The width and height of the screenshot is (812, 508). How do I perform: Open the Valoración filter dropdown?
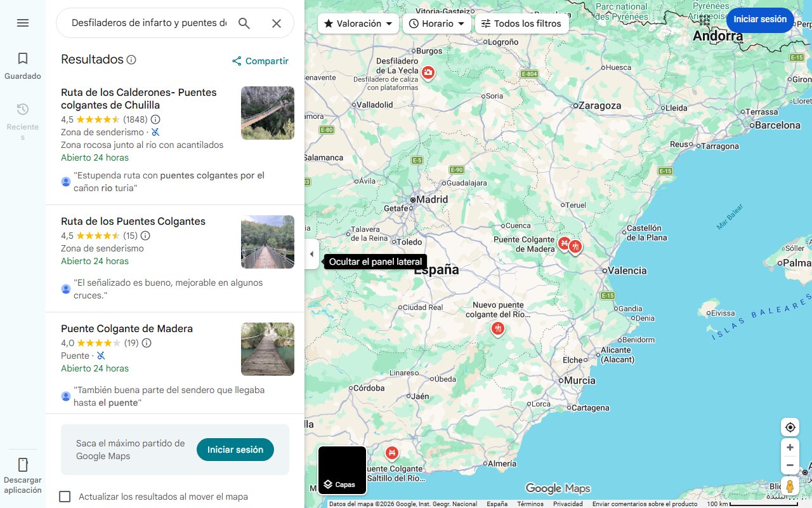point(357,23)
